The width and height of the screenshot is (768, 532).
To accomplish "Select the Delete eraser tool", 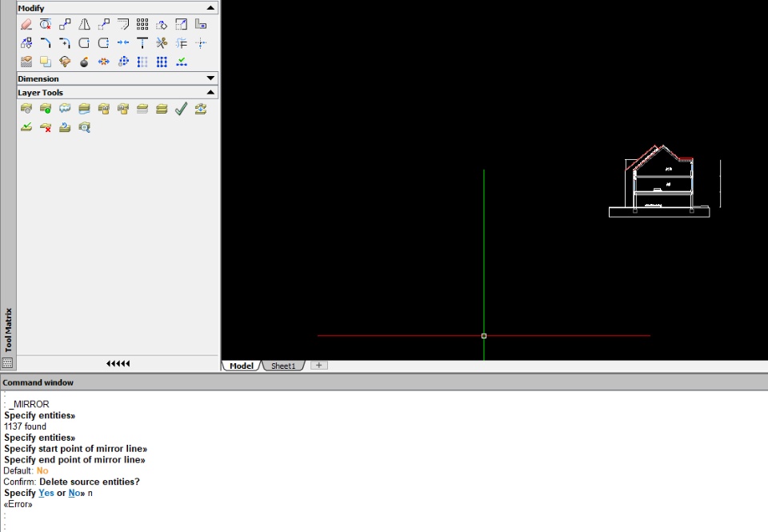I will (x=26, y=24).
